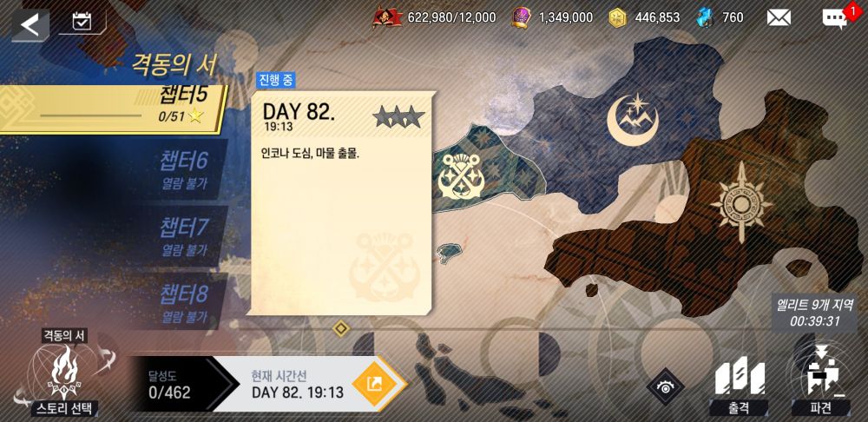Select 챕터8 chapter tab

tap(183, 302)
